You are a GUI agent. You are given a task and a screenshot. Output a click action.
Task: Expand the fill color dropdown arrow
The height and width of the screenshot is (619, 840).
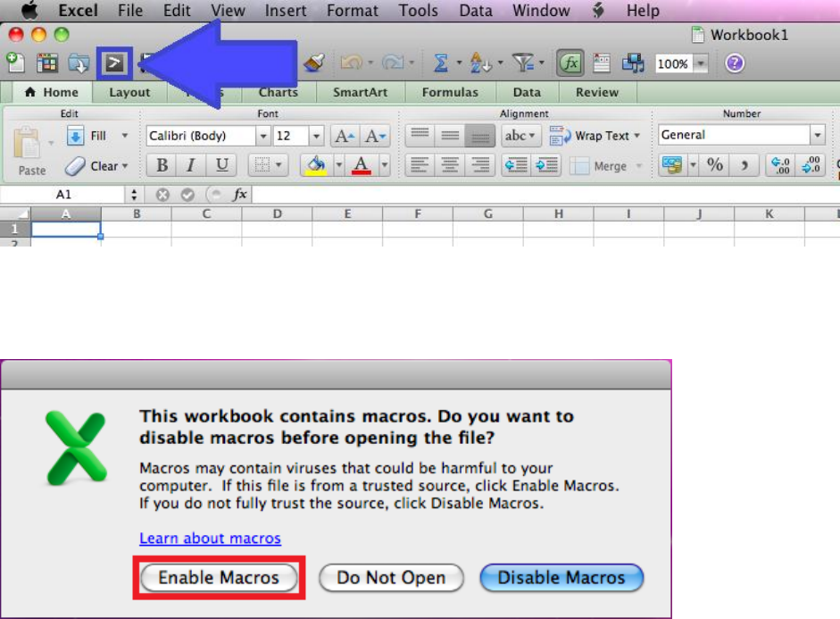click(338, 165)
